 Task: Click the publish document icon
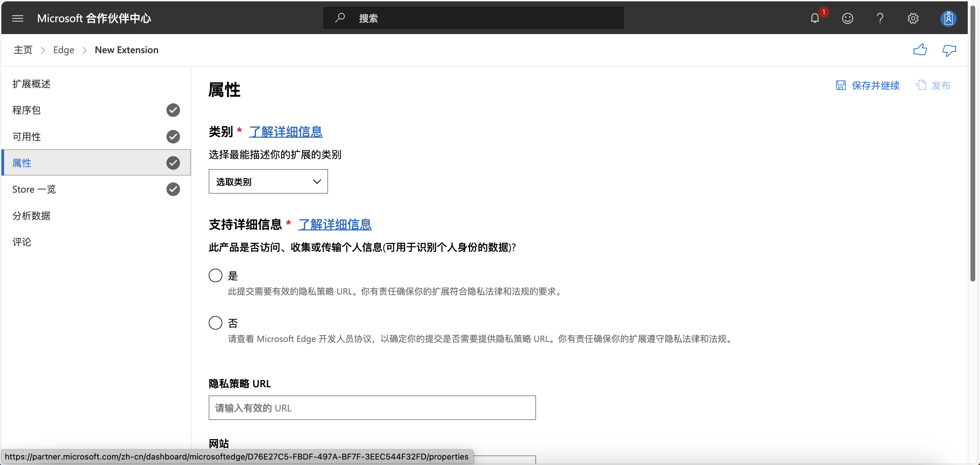(x=921, y=85)
